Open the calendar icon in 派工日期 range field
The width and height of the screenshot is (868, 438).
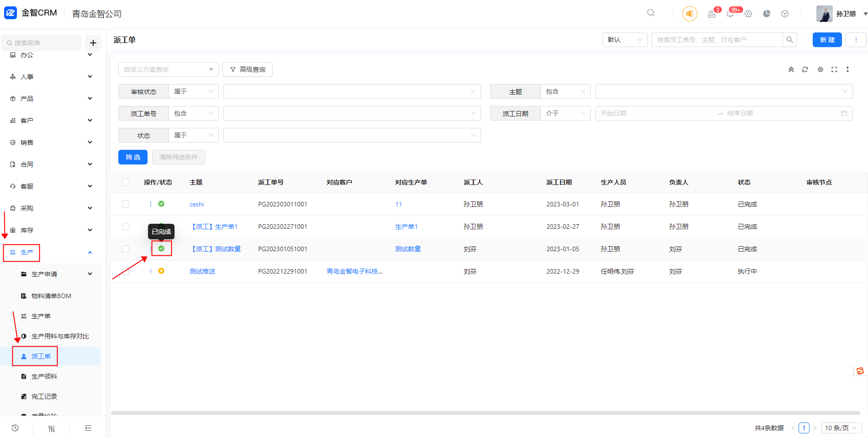tap(844, 113)
